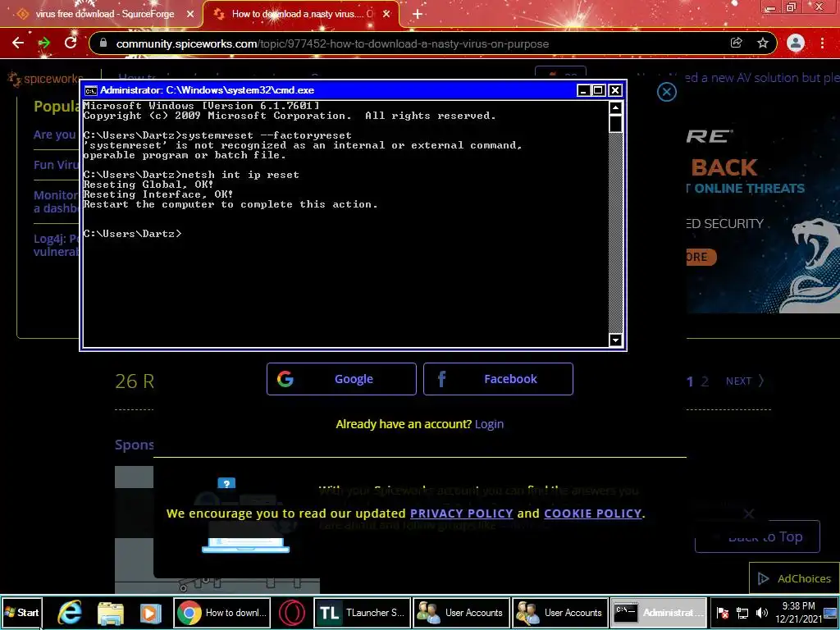Open the Chrome profile avatar
The width and height of the screenshot is (840, 630).
click(x=796, y=43)
